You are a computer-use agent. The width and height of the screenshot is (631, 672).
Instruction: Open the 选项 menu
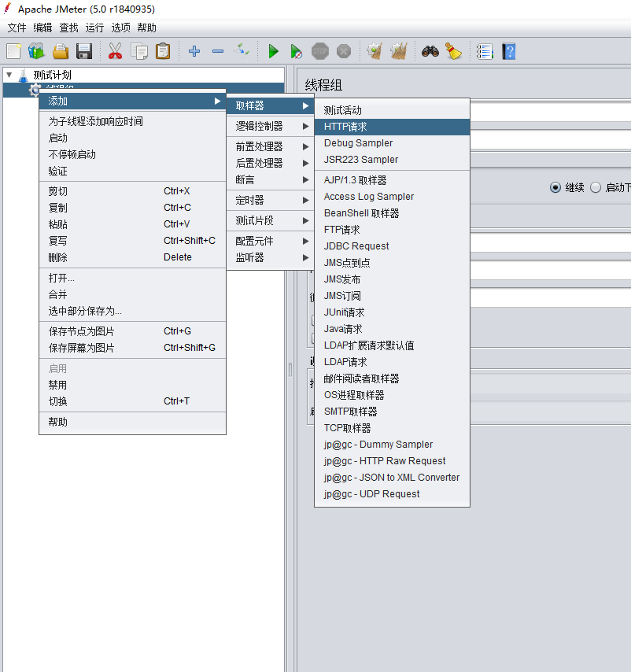tap(121, 28)
